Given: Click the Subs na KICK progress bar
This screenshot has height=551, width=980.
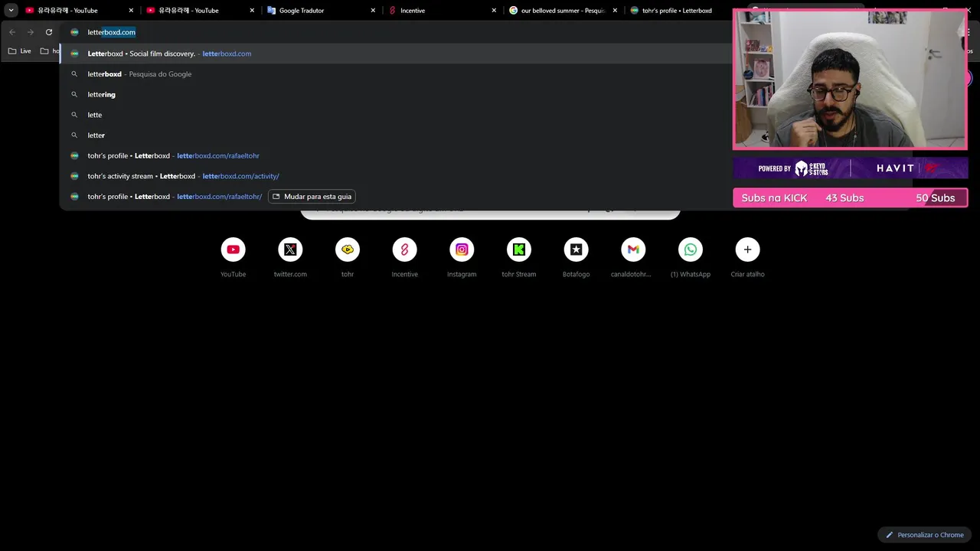Looking at the screenshot, I should pos(850,197).
